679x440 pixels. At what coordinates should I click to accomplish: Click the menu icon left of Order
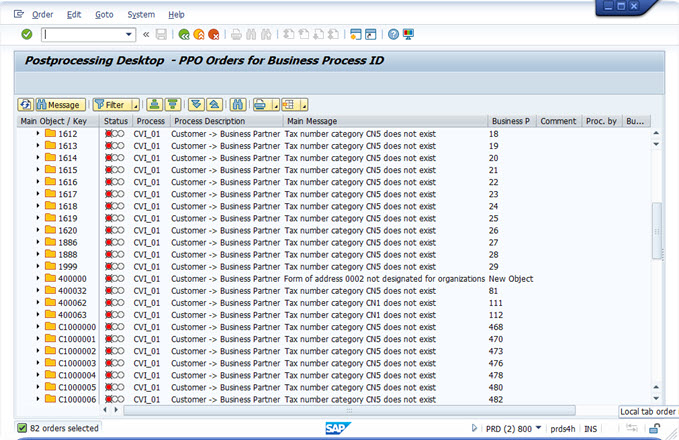[x=19, y=14]
